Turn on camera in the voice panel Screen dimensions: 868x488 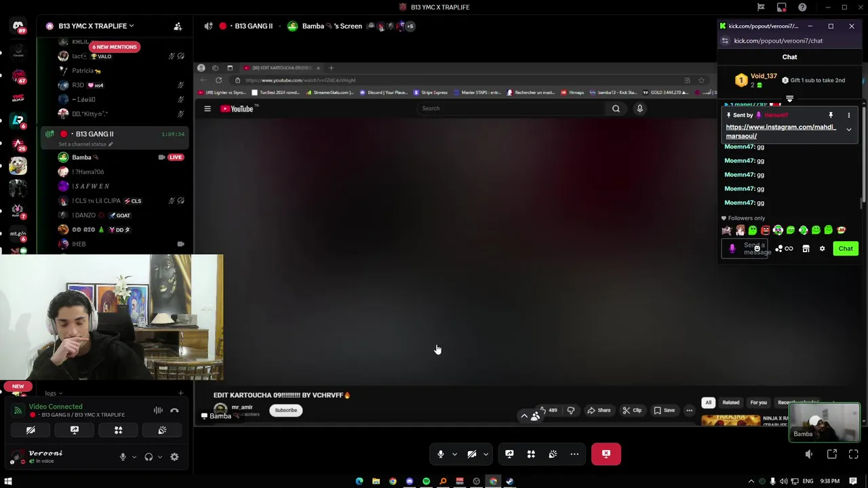pos(31,430)
